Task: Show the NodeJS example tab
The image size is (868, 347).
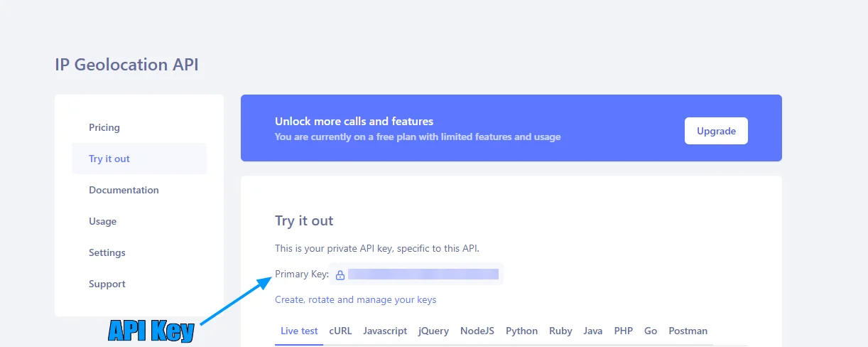Action: pyautogui.click(x=477, y=331)
